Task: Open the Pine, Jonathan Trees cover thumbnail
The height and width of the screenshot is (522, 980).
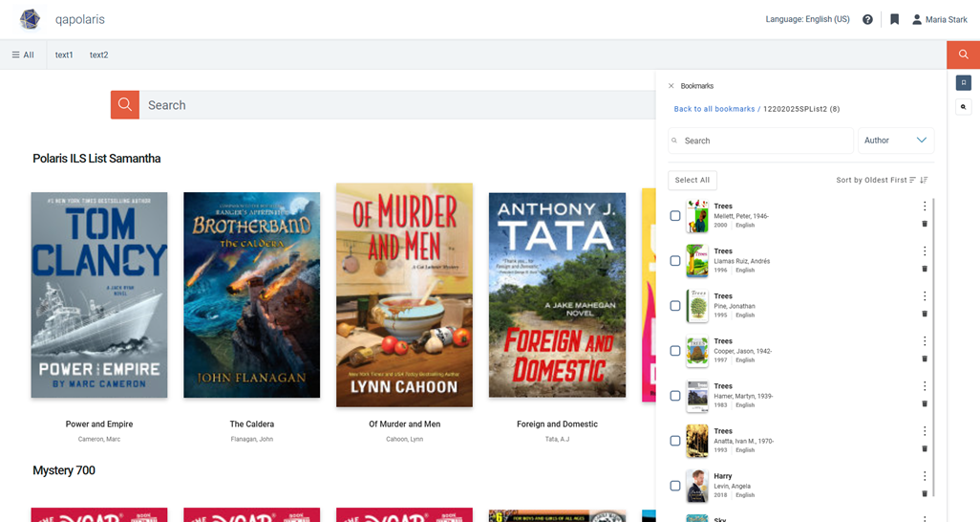Action: tap(697, 306)
